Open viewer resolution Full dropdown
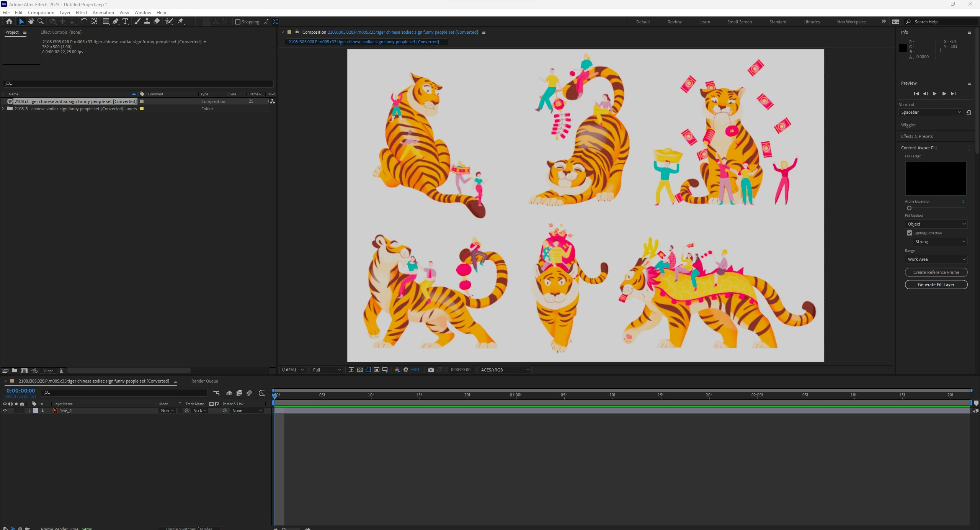The height and width of the screenshot is (530, 980). coord(327,370)
